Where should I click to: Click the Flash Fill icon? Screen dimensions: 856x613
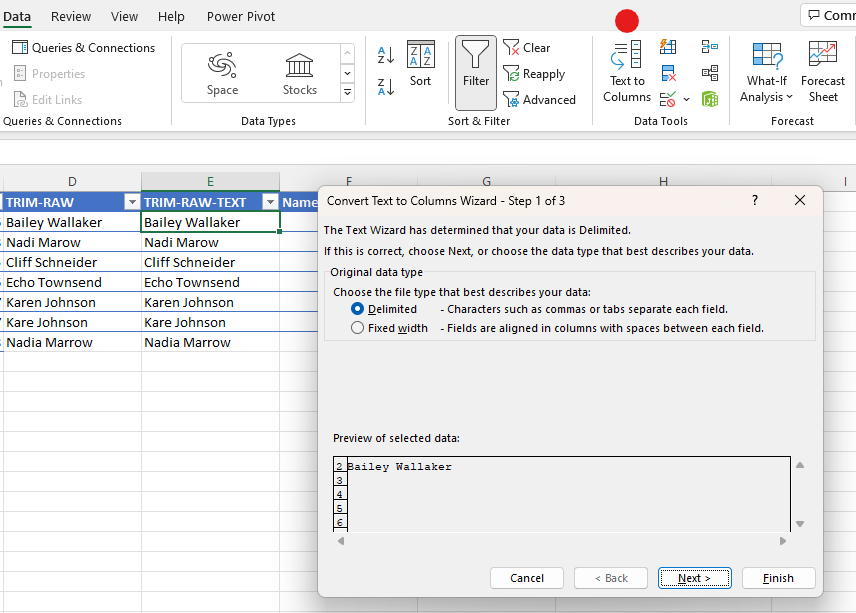(x=668, y=47)
